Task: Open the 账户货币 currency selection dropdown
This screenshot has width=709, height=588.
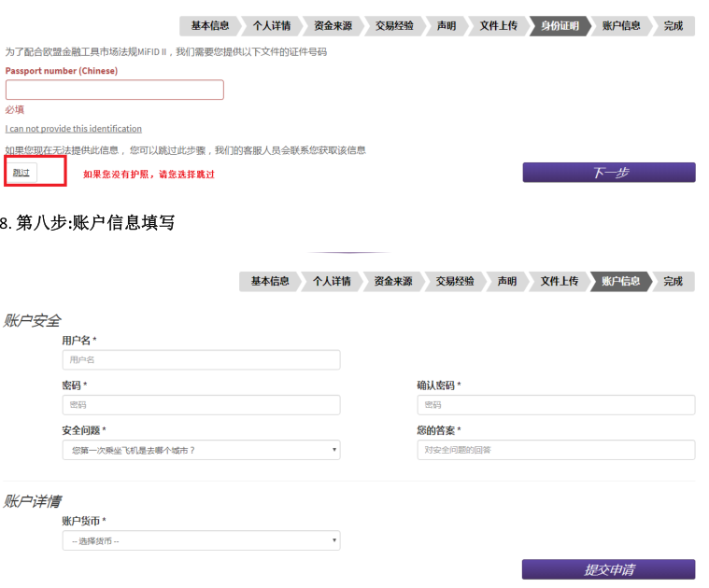Action: coord(201,540)
